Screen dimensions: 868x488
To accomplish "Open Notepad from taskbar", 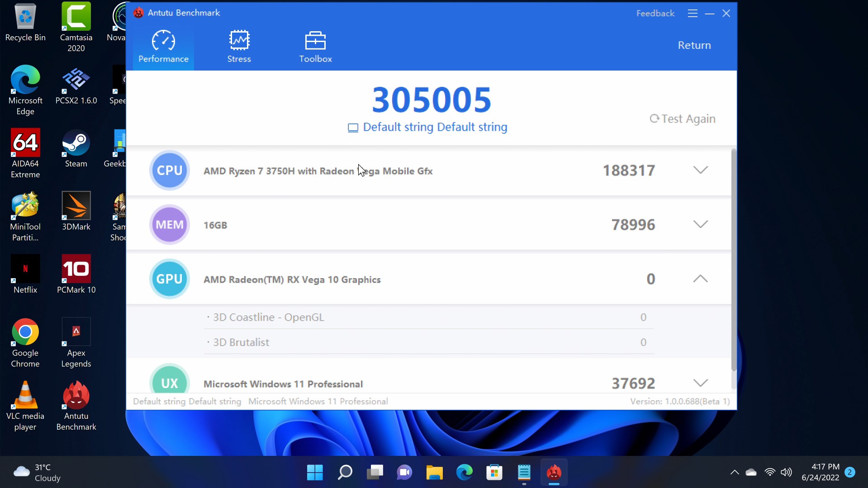I will 524,473.
